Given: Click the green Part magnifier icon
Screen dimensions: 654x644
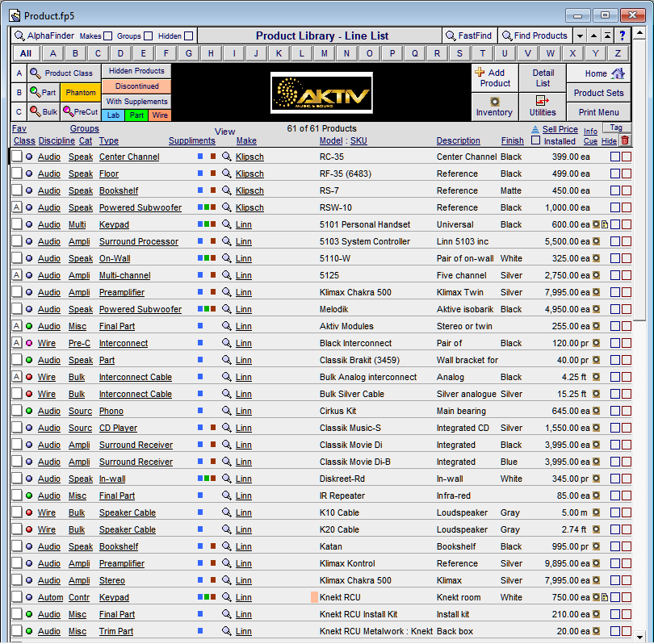Looking at the screenshot, I should (x=35, y=92).
